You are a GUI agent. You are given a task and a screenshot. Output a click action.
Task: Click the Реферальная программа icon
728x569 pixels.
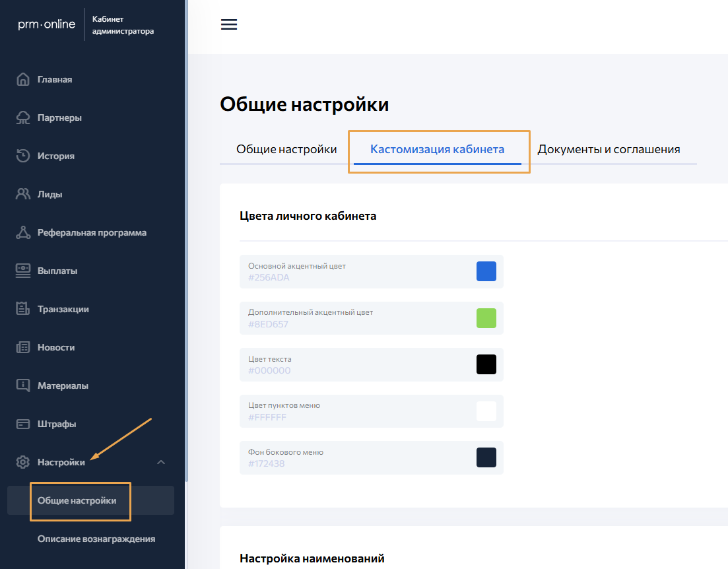[x=23, y=232]
